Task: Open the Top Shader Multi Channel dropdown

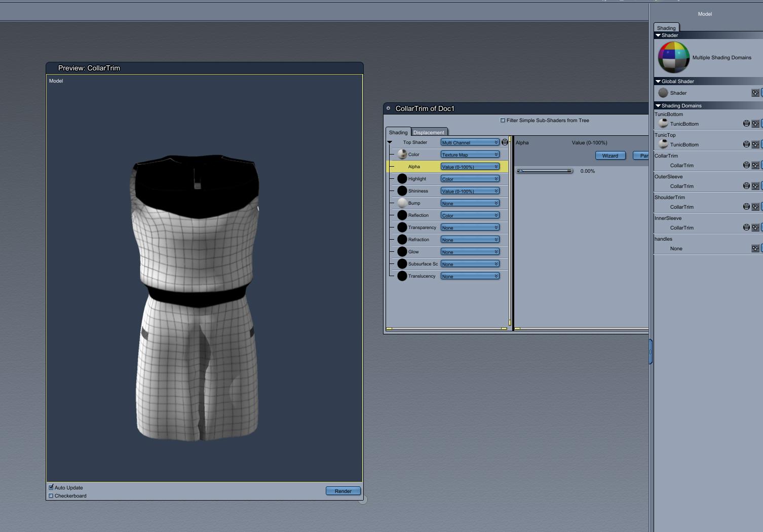Action: coord(470,142)
